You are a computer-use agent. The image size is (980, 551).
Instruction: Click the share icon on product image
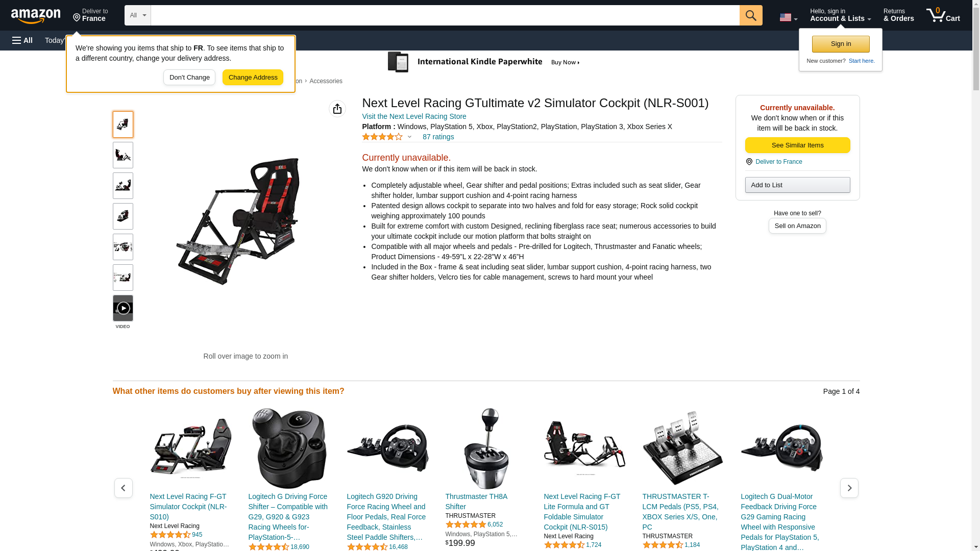coord(337,109)
